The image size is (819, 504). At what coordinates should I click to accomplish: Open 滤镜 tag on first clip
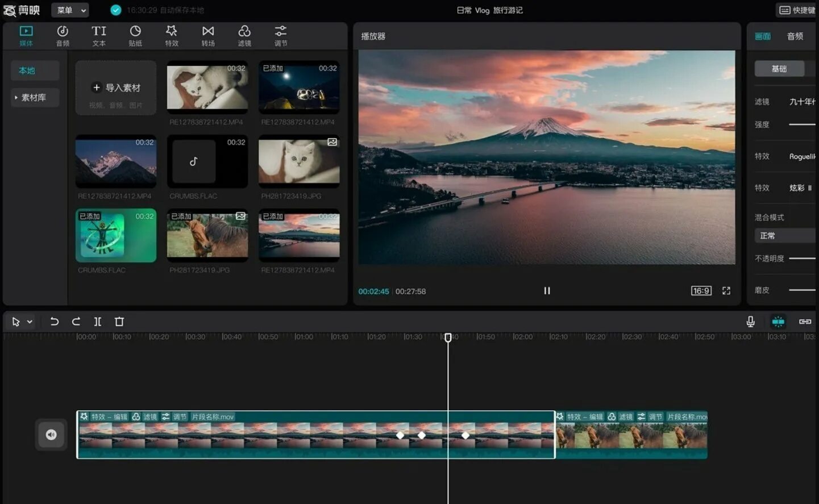[144, 416]
